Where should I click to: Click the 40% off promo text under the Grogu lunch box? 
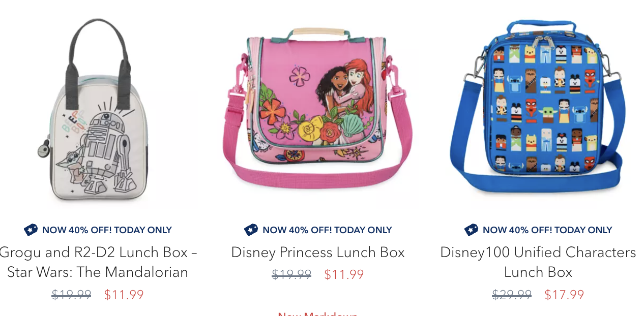(107, 230)
